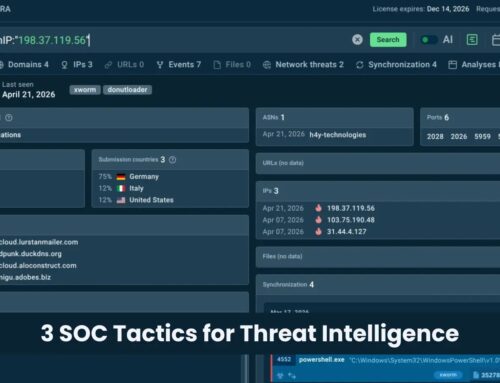
Task: Click the ASNs 1 panel header
Action: [x=334, y=117]
